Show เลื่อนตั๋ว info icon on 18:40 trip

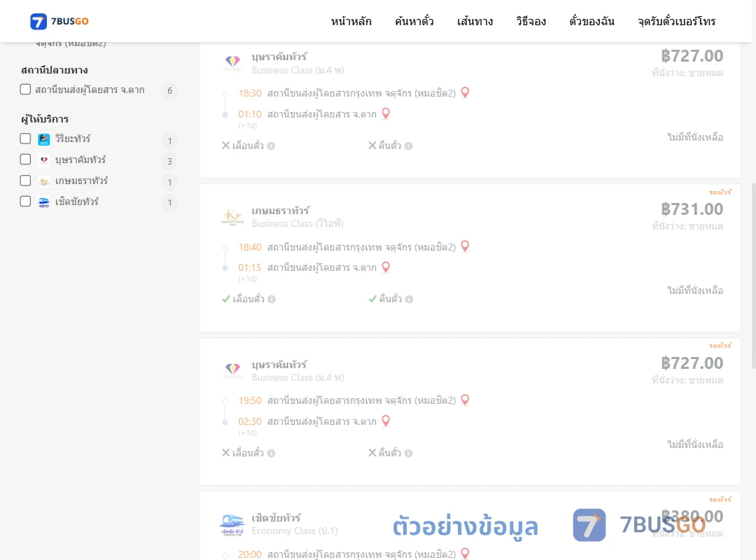pos(272,299)
